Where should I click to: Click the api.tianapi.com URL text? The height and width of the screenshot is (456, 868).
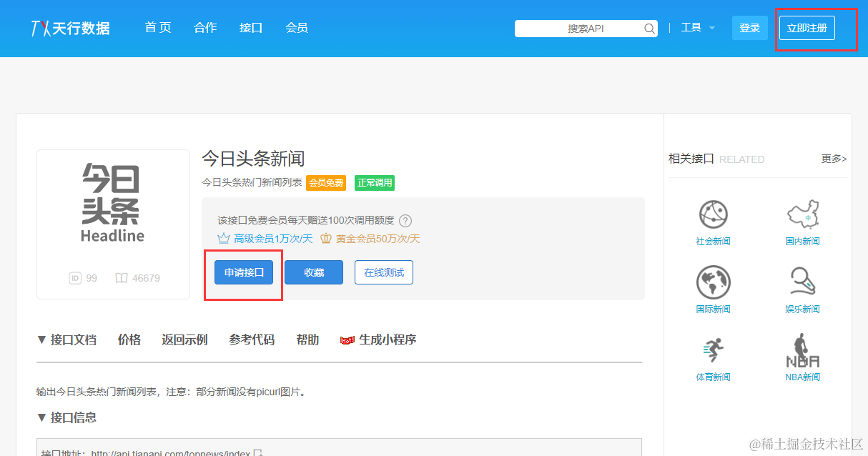171,452
